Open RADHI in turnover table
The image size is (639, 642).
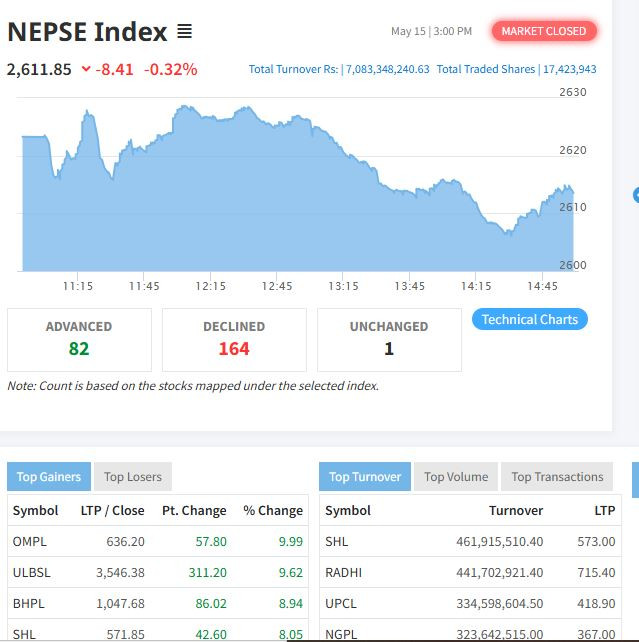[x=342, y=573]
